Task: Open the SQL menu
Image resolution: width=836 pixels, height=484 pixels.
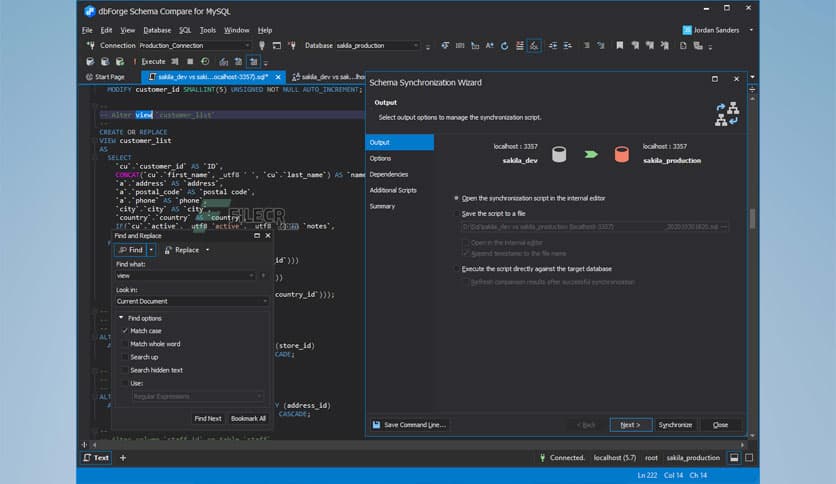Action: point(185,30)
